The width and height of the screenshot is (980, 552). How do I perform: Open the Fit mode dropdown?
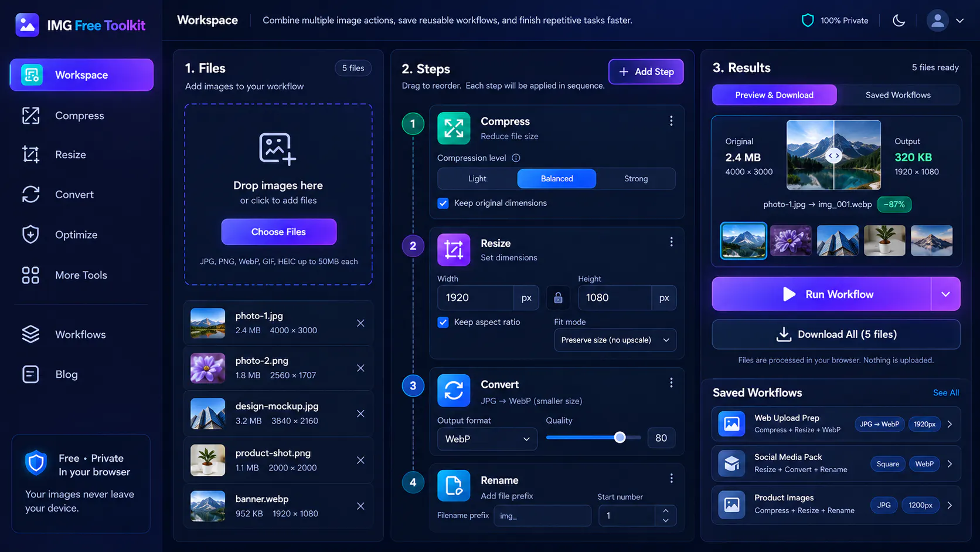click(615, 340)
